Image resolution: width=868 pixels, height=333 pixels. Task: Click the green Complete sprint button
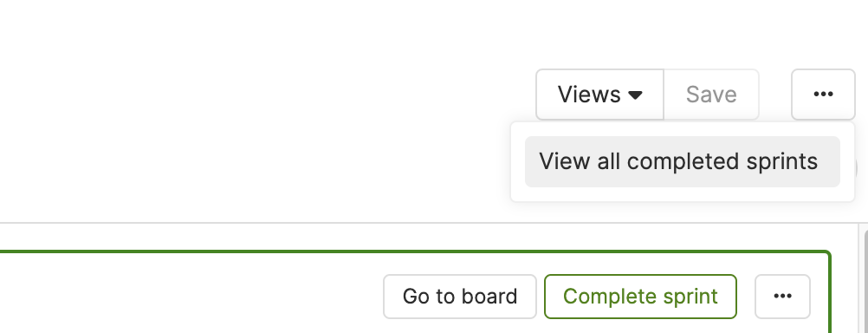640,297
